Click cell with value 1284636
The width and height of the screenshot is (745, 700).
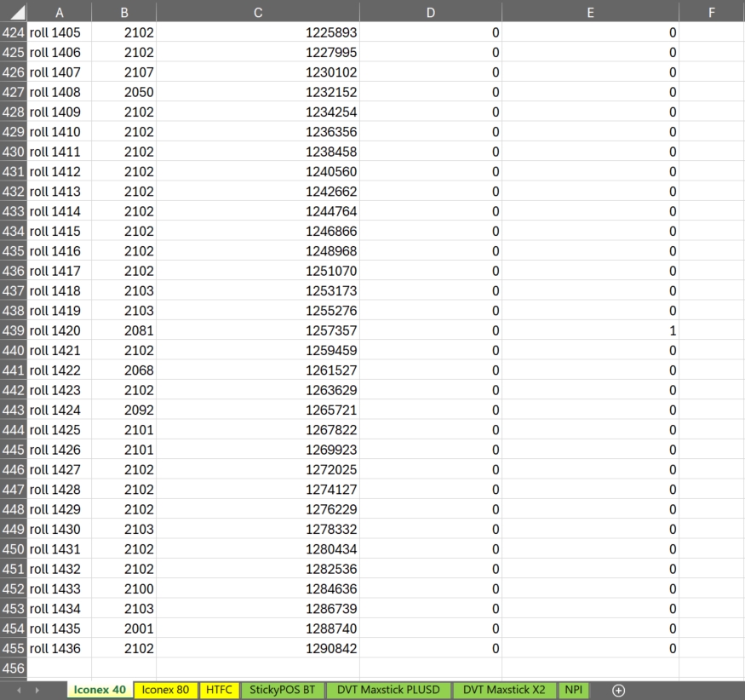258,588
